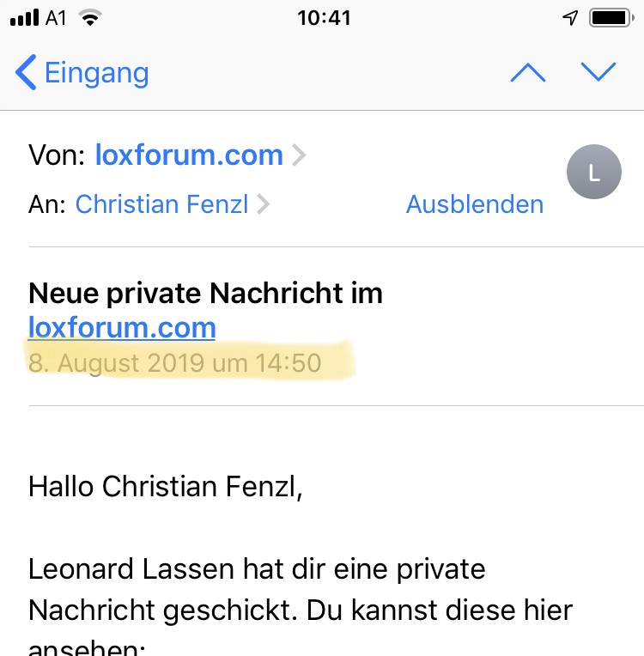This screenshot has height=656, width=644.
Task: Tap the subject line "Neue private Nachricht im"
Action: [205, 295]
